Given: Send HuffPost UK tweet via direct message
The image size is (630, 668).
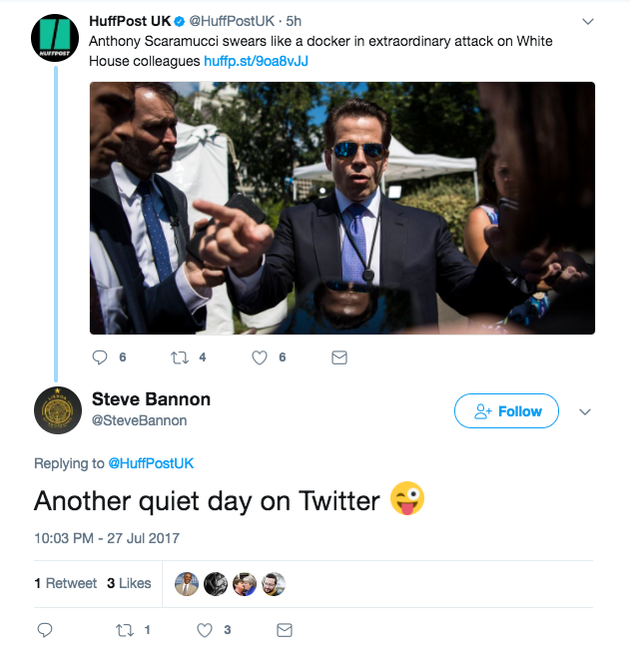Looking at the screenshot, I should click(x=339, y=357).
